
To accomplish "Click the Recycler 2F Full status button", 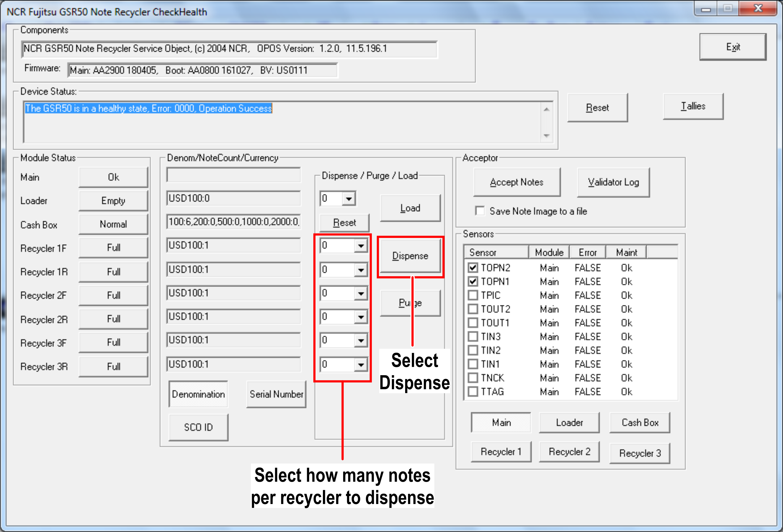I will (113, 295).
